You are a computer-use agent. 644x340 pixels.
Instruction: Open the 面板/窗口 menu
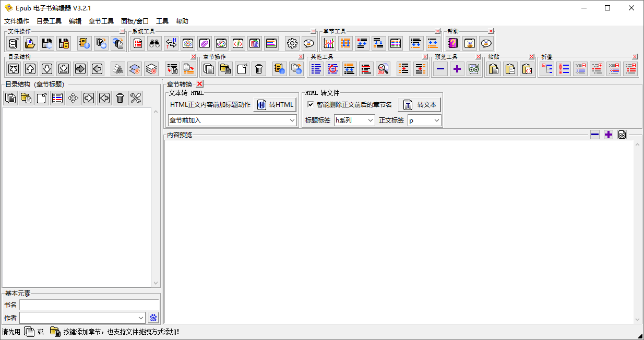(135, 21)
